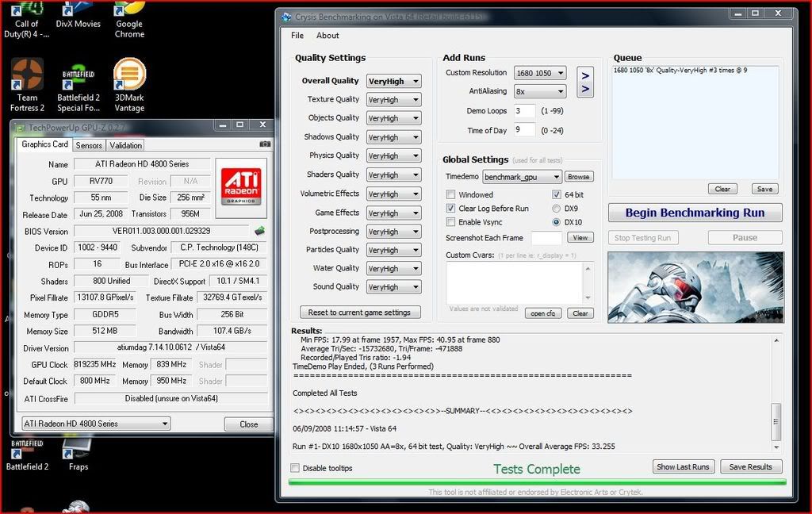Expand the Overall Quality dropdown
The image size is (812, 514).
[x=393, y=81]
